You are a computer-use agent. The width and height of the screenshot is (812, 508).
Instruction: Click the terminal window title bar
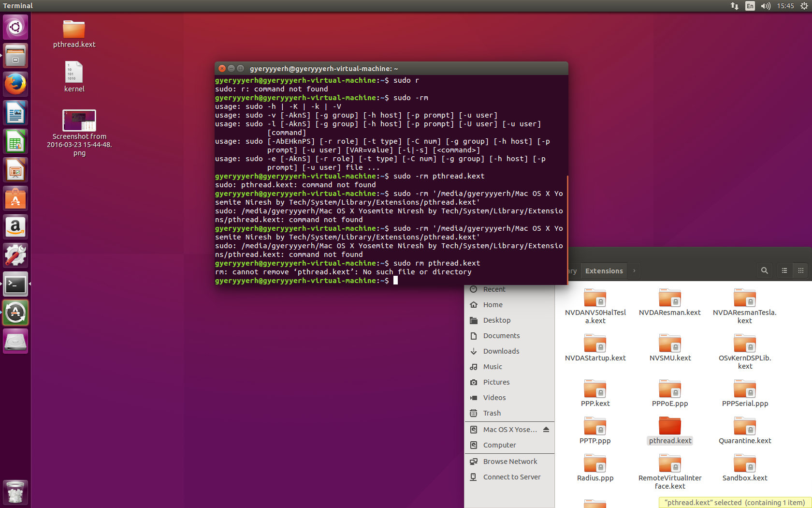coord(391,69)
